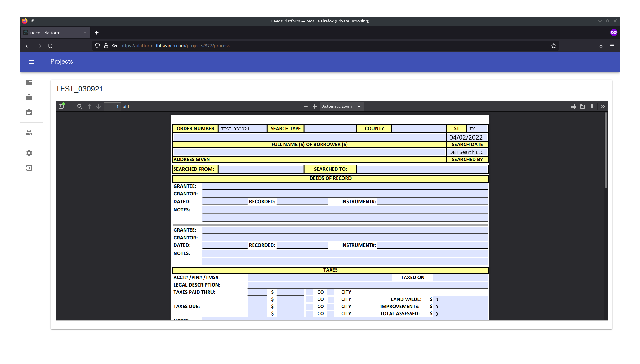Open the briefcase icon in left sidebar
Screen dimensions: 640x364
click(29, 97)
